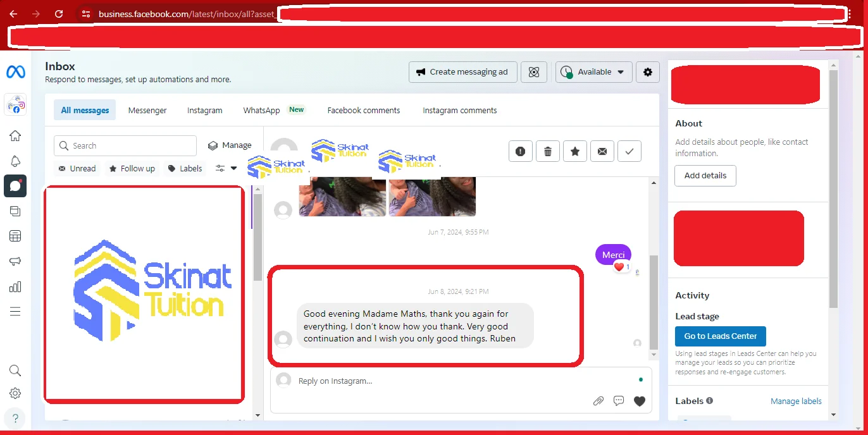The width and height of the screenshot is (868, 435).
Task: Move conversation to spam
Action: tap(521, 151)
